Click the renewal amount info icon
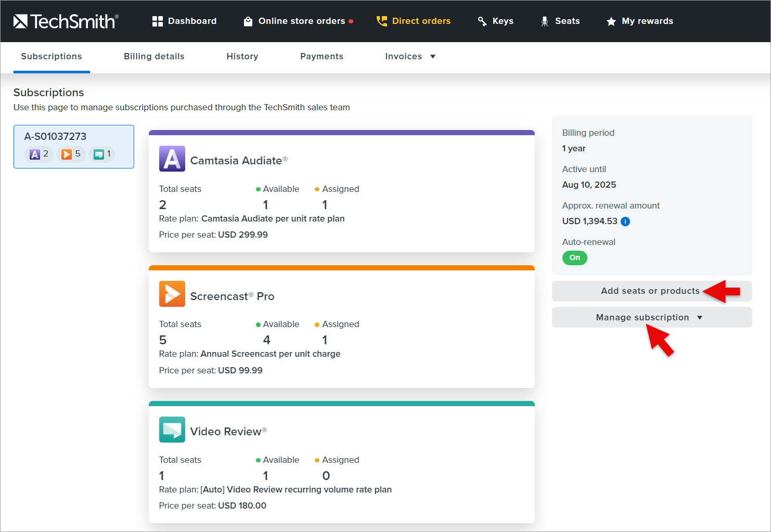The width and height of the screenshot is (771, 532). click(x=625, y=222)
